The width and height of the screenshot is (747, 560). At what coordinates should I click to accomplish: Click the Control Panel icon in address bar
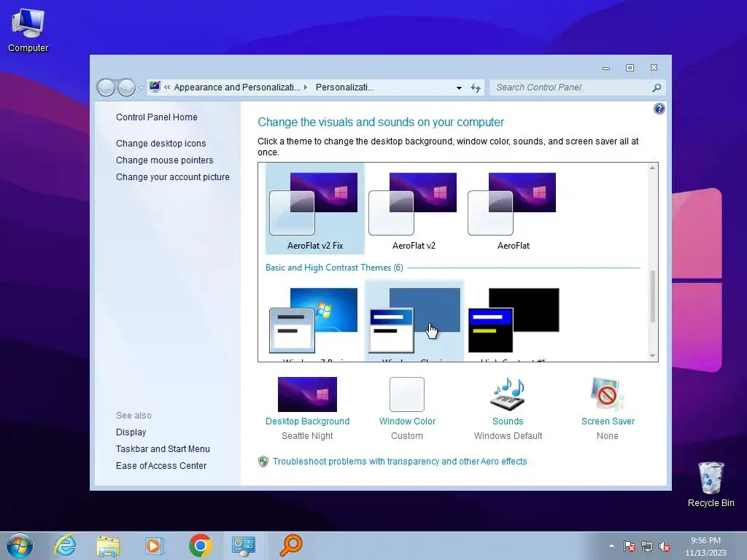(x=155, y=87)
